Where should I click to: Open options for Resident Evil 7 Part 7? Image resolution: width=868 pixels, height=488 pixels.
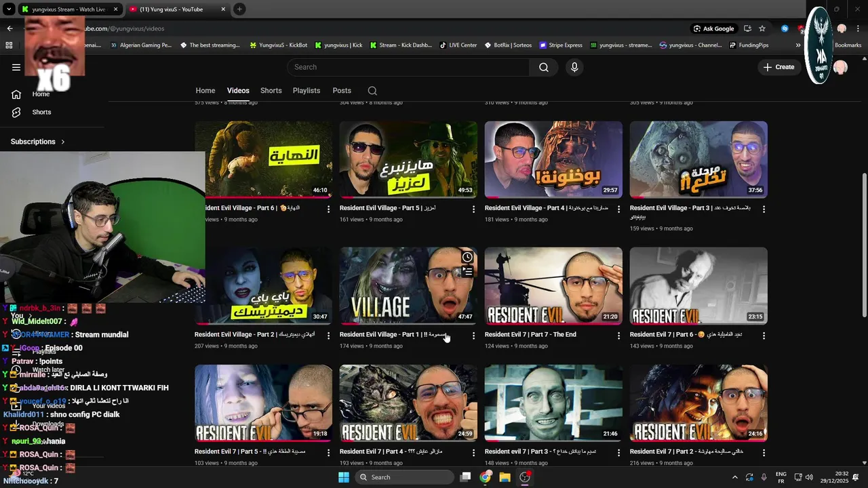click(x=618, y=335)
